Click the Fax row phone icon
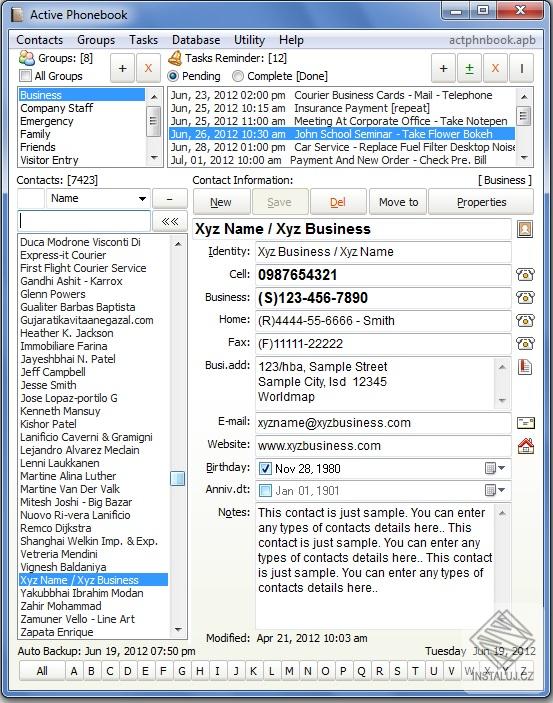Screen dimensions: 553x703 click(x=525, y=344)
